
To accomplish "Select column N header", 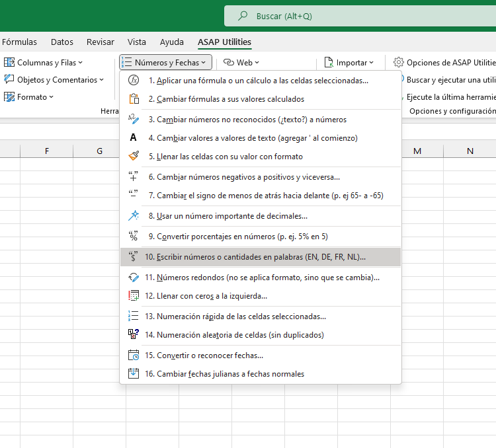I will point(470,151).
